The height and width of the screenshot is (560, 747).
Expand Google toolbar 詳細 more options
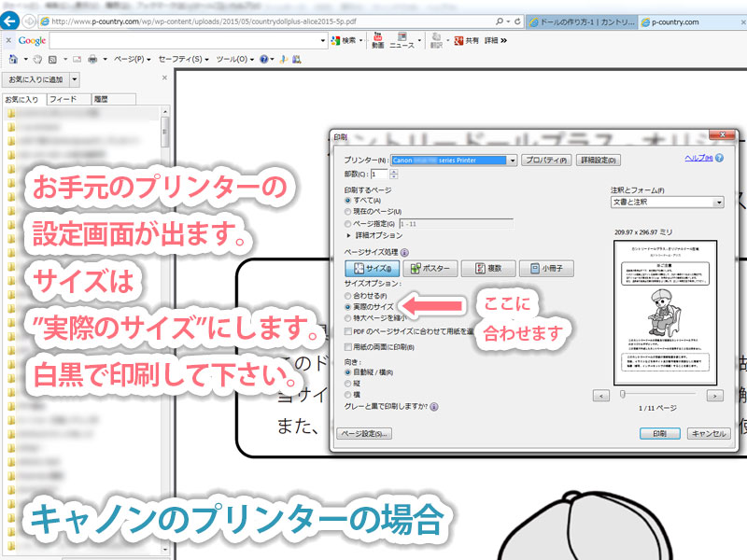click(496, 41)
